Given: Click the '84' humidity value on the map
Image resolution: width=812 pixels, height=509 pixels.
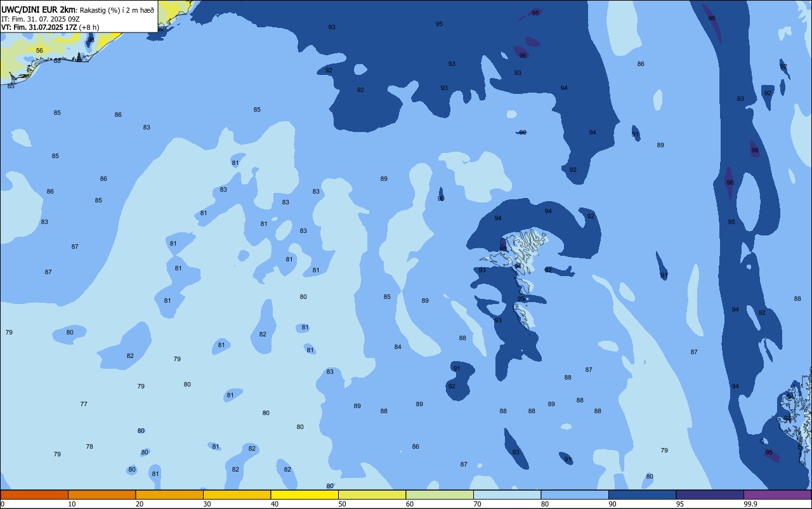Looking at the screenshot, I should tap(398, 347).
